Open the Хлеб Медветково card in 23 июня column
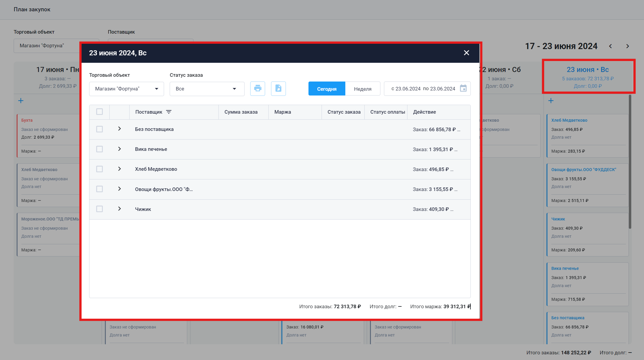644x360 pixels. (588, 136)
